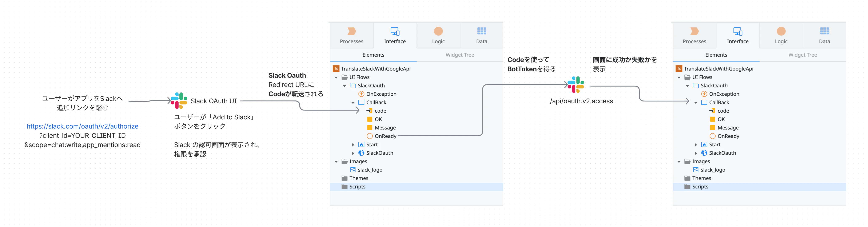
Task: Select slack_logo image icon in right panel
Action: coord(696,170)
